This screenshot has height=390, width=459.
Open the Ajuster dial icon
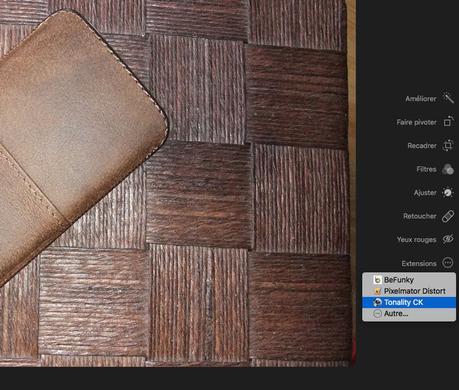[448, 193]
